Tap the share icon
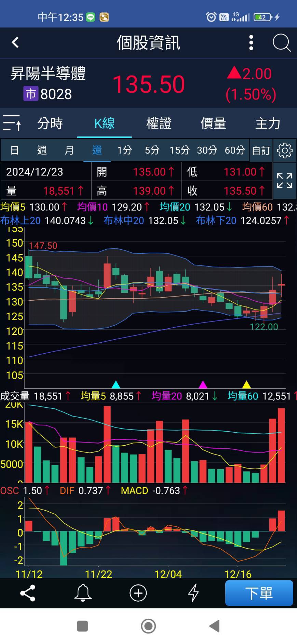Viewport: 297px width, 644px height. pos(28,593)
